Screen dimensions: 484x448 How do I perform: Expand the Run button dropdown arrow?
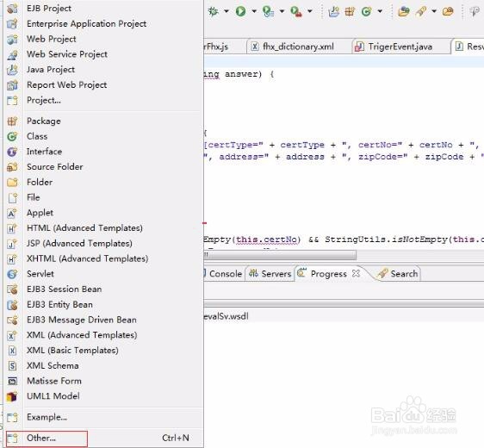click(x=254, y=11)
